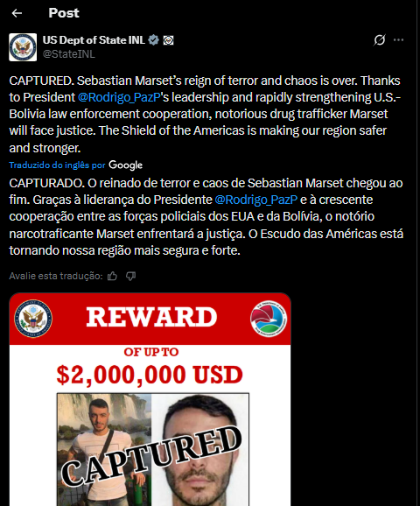
Task: Click the DEA badge logo on poster
Action: click(x=269, y=319)
